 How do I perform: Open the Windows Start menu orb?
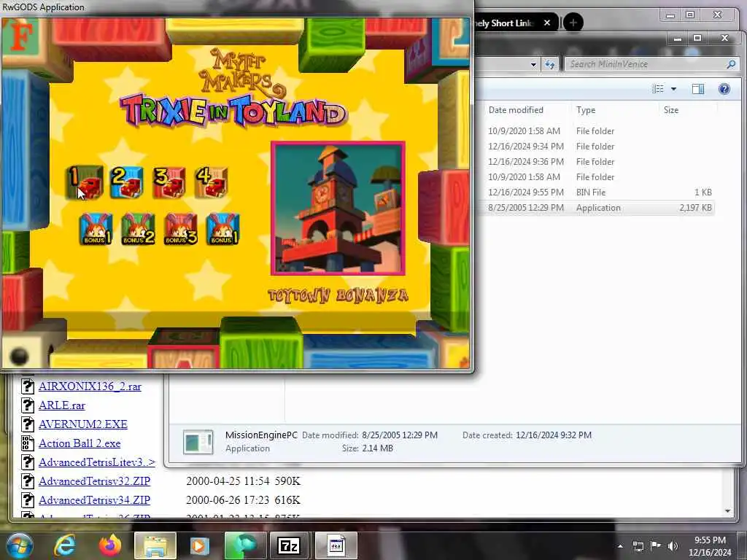pyautogui.click(x=18, y=545)
